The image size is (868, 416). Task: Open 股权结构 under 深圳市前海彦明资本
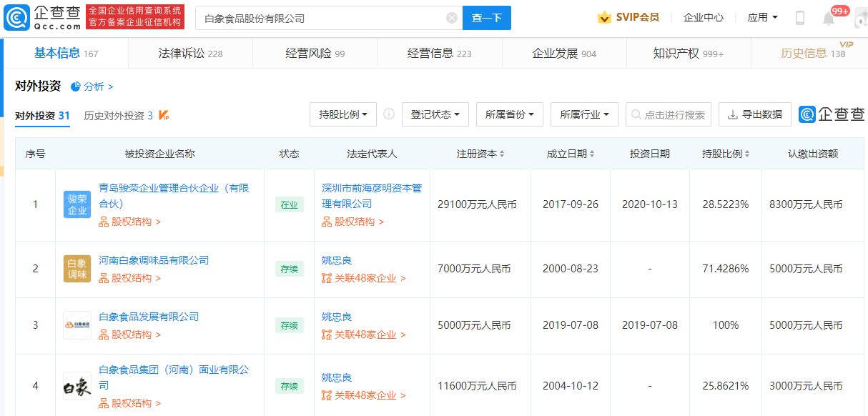353,222
